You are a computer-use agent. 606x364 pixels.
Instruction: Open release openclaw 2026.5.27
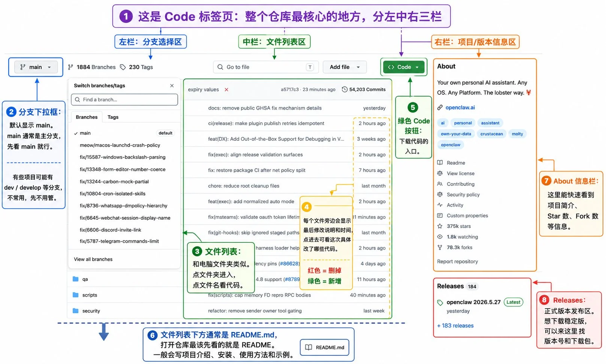tap(473, 302)
